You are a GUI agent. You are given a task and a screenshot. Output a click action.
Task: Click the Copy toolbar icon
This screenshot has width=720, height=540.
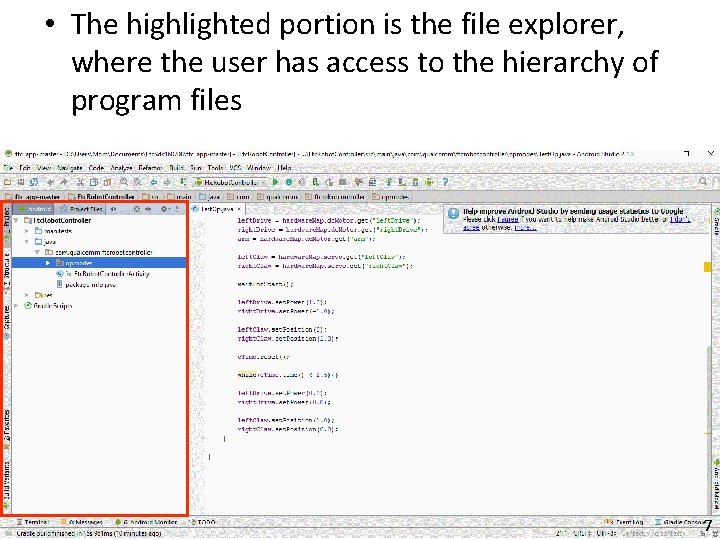click(x=94, y=182)
